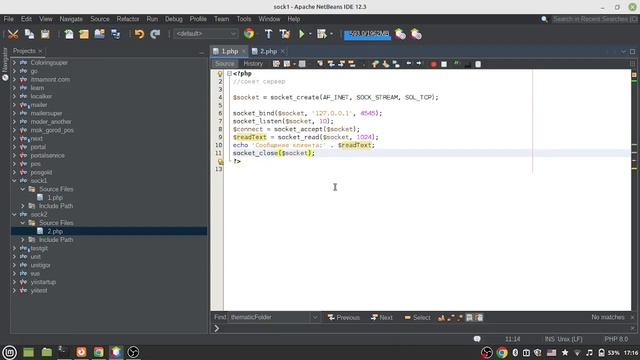640x360 pixels.
Task: Collapse the sock2 project node
Action: (14, 214)
